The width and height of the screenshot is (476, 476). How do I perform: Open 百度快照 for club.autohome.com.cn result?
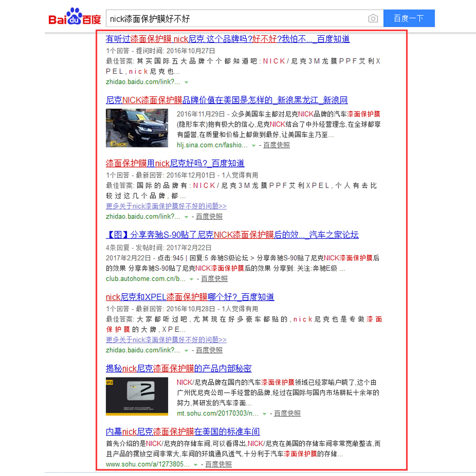[x=214, y=278]
